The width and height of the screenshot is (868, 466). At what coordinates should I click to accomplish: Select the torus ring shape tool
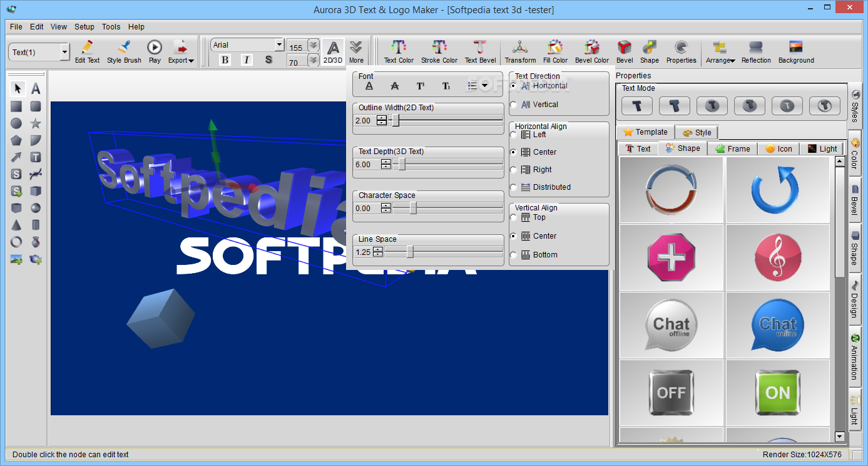point(16,242)
